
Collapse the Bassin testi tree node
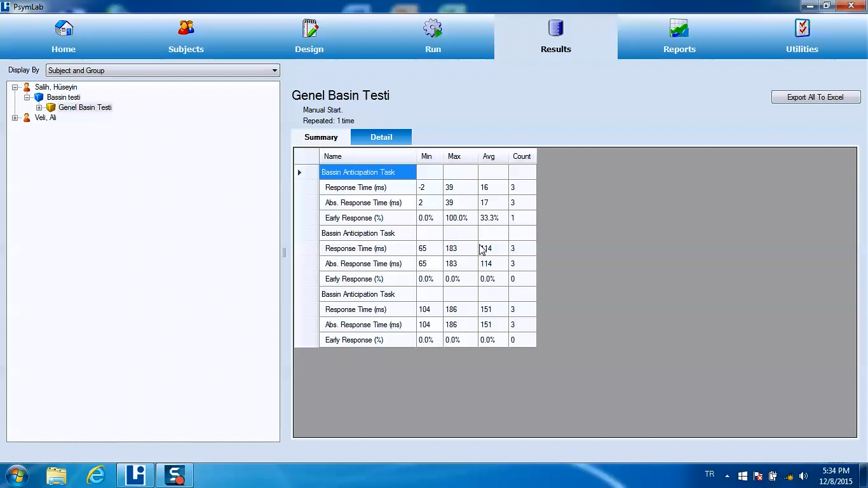pos(27,97)
